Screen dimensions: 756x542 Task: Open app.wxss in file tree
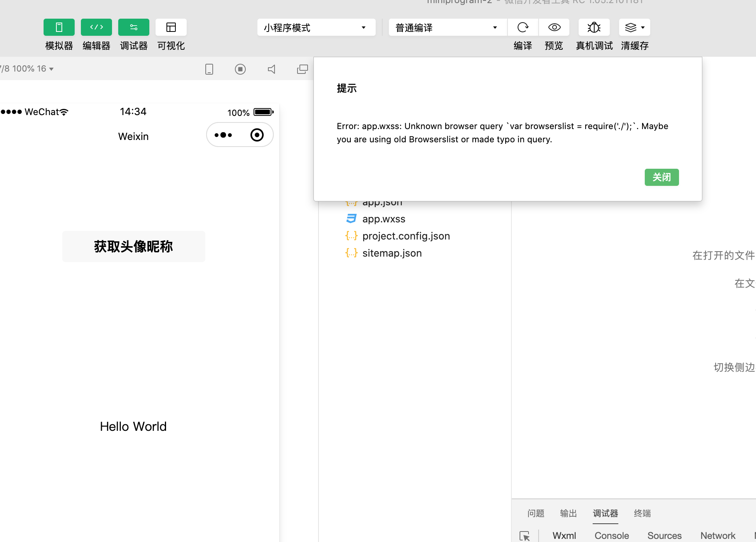pos(383,219)
